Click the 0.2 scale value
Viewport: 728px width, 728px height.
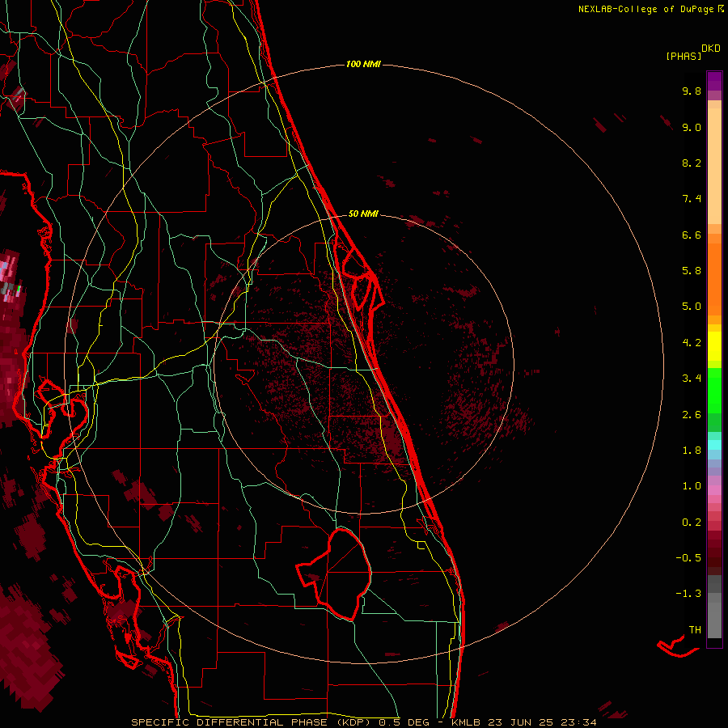pos(692,523)
